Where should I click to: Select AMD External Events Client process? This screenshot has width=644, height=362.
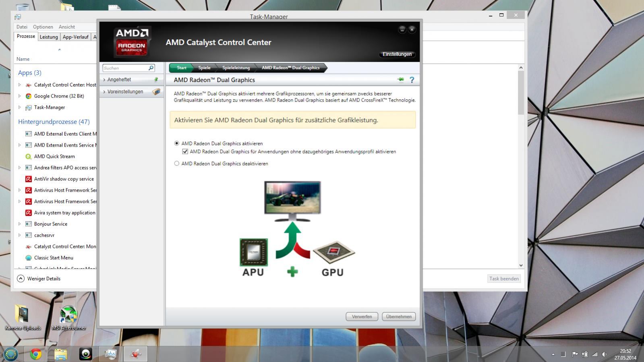point(60,134)
